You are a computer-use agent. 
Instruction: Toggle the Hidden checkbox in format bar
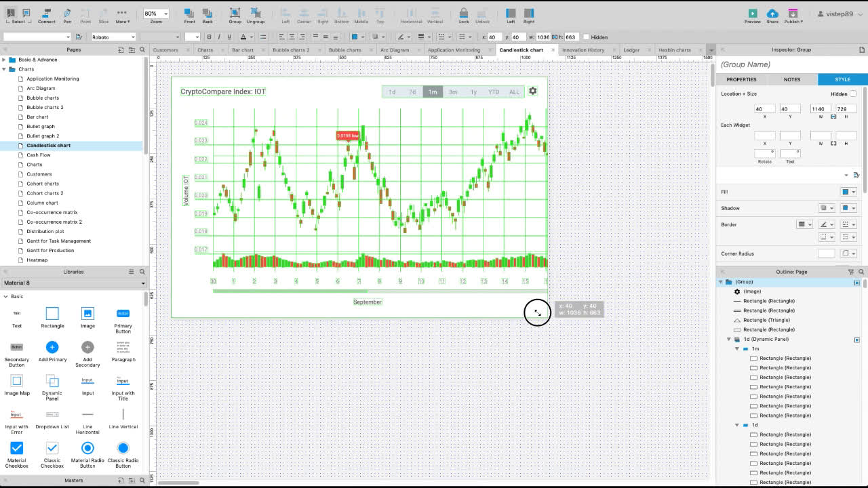[586, 37]
